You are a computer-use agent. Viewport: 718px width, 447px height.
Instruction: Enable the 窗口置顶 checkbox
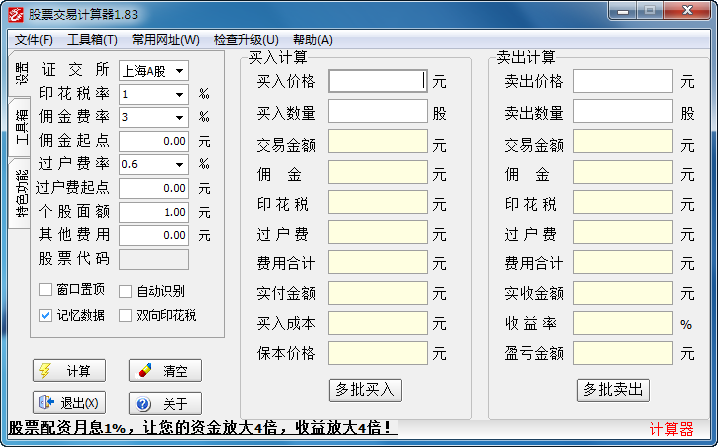[45, 289]
